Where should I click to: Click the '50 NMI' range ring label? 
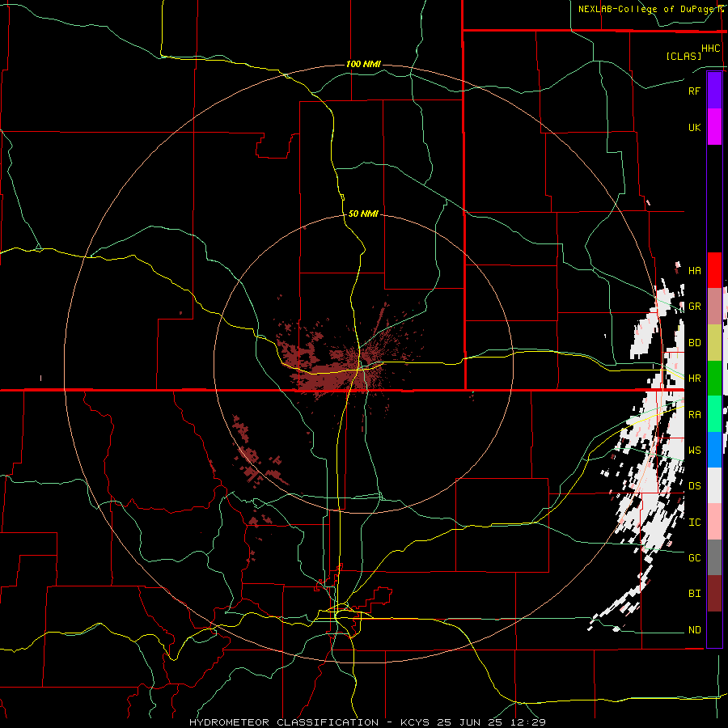click(363, 214)
